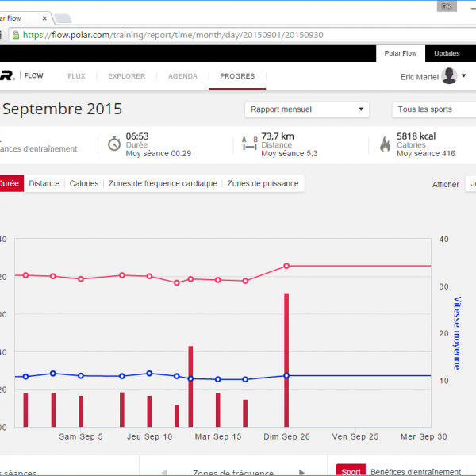Screen dimensions: 476x476
Task: Click the URL address field
Action: click(238, 35)
